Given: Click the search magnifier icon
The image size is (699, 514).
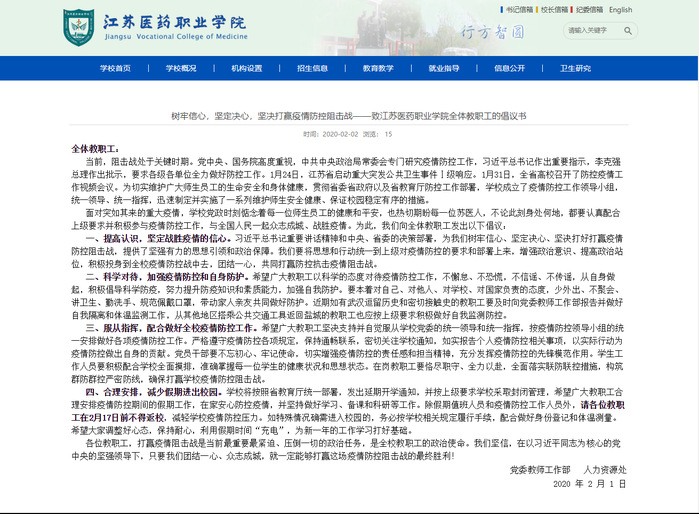Looking at the screenshot, I should 626,30.
